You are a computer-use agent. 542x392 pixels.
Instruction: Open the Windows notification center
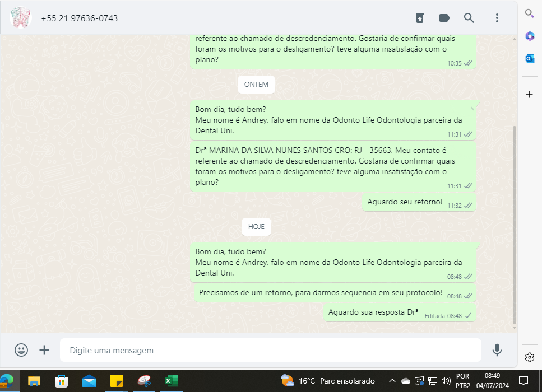(524, 381)
